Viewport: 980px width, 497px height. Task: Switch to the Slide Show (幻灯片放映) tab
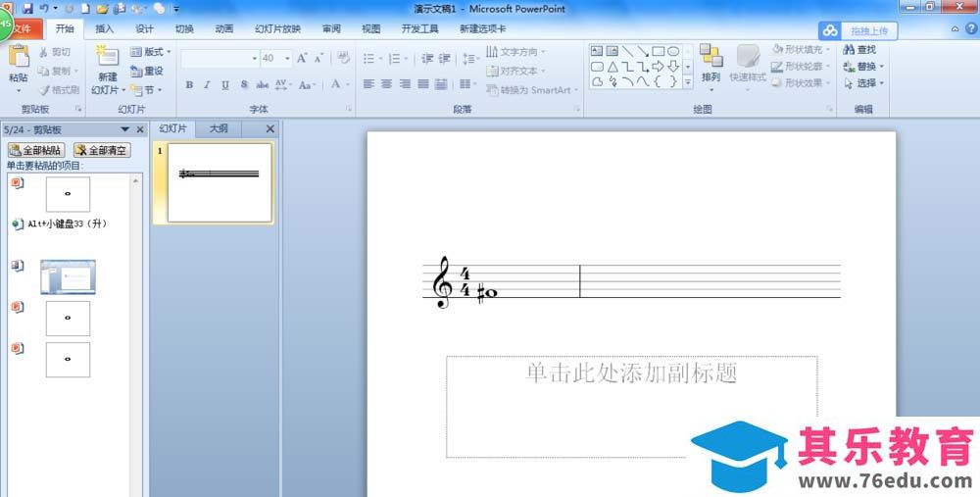[x=277, y=28]
